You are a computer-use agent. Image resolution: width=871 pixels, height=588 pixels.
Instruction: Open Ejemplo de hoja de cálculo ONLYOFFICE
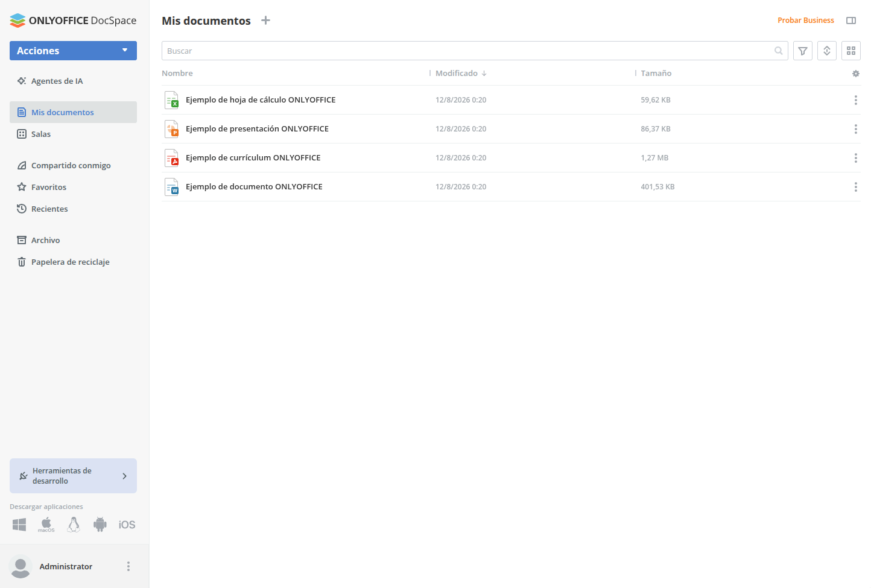click(261, 100)
